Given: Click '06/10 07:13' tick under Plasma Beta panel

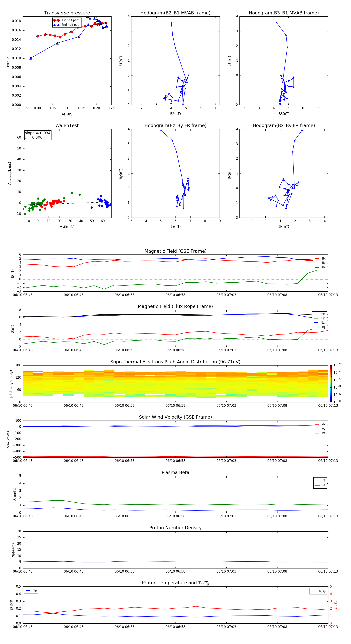Looking at the screenshot, I should tap(328, 516).
